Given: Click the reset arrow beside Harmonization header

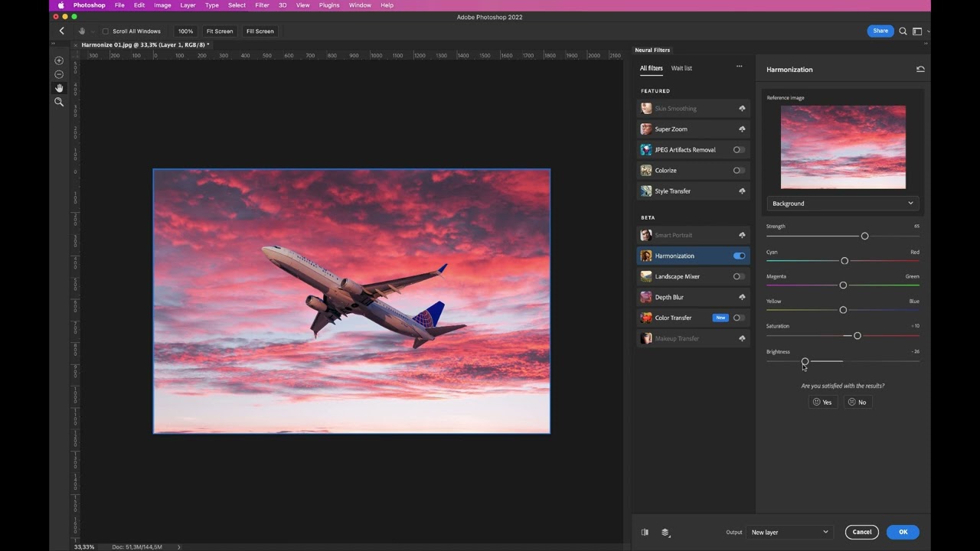Looking at the screenshot, I should coord(920,69).
